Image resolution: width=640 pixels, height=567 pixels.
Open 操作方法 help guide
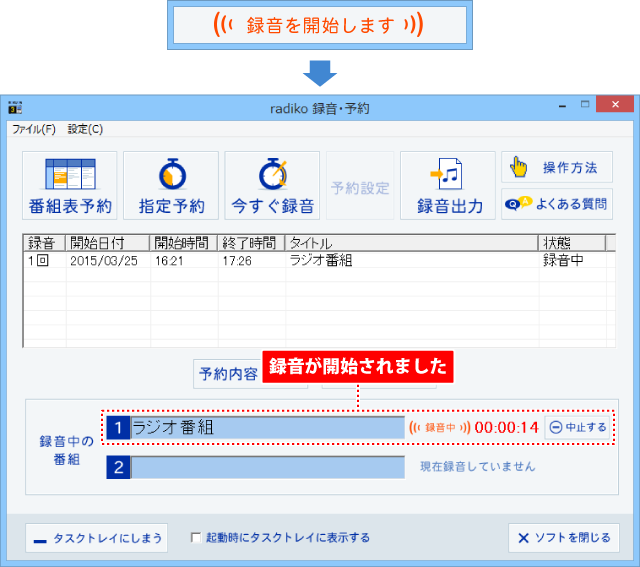(x=557, y=167)
